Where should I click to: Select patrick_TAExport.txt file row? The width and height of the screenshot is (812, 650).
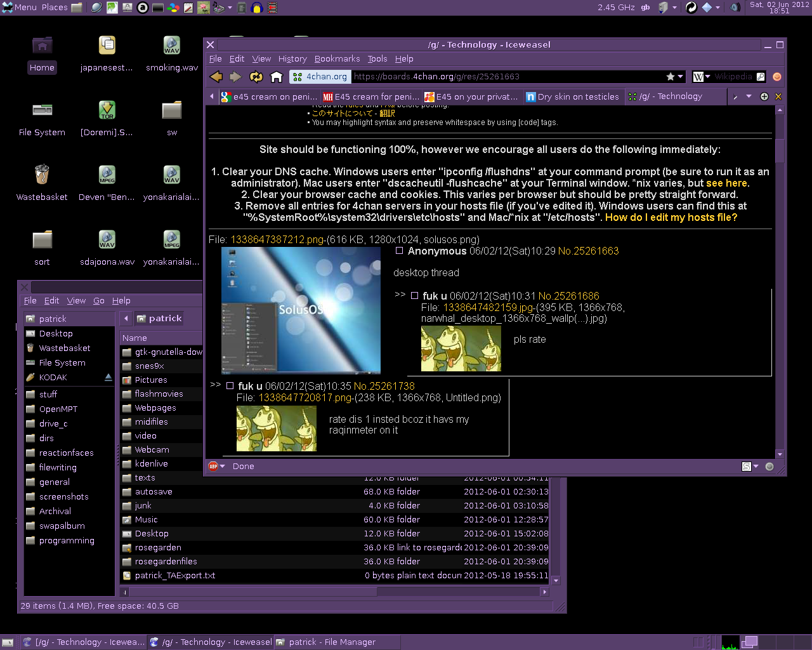click(x=335, y=575)
